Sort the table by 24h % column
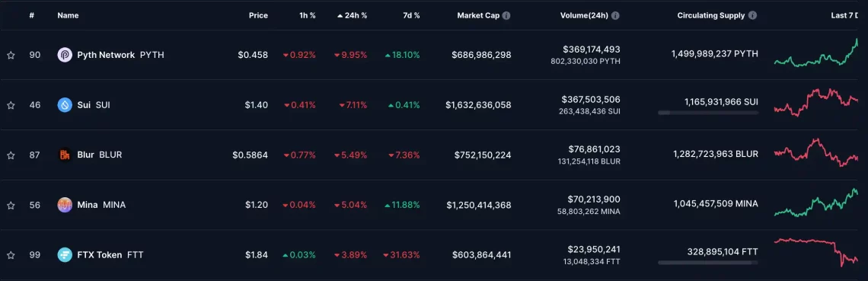This screenshot has width=868, height=281. [352, 15]
